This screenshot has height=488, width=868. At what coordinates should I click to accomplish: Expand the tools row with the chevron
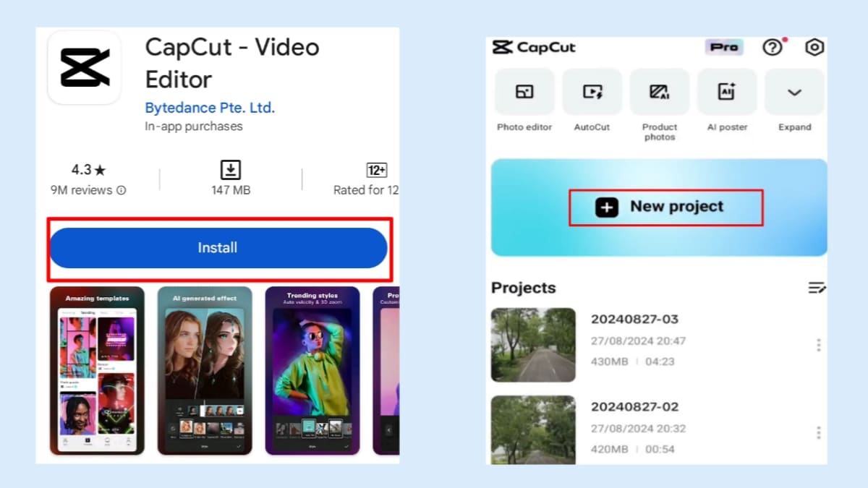(x=794, y=93)
